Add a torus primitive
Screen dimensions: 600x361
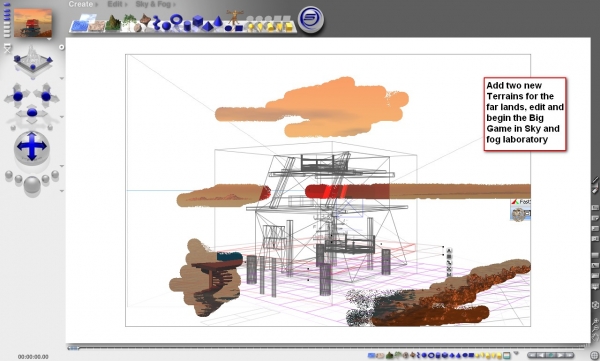click(x=176, y=19)
